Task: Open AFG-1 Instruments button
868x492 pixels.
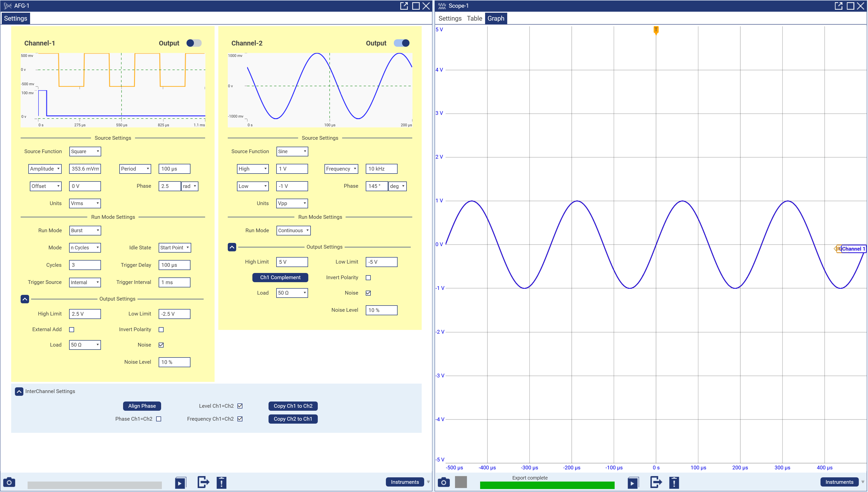Action: [405, 482]
